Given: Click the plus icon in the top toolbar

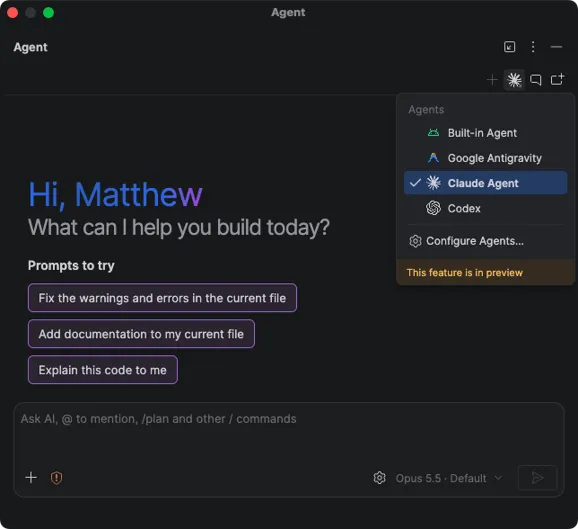Looking at the screenshot, I should tap(492, 80).
